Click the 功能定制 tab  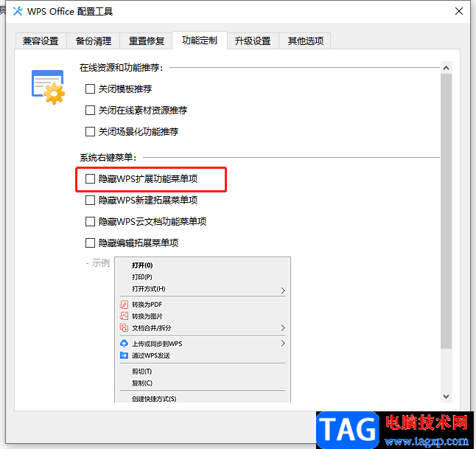point(200,40)
